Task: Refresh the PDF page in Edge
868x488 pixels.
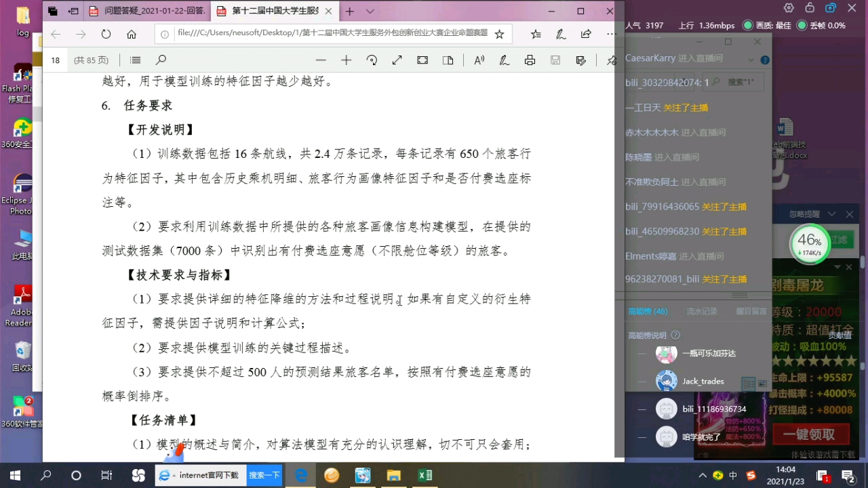Action: [106, 34]
